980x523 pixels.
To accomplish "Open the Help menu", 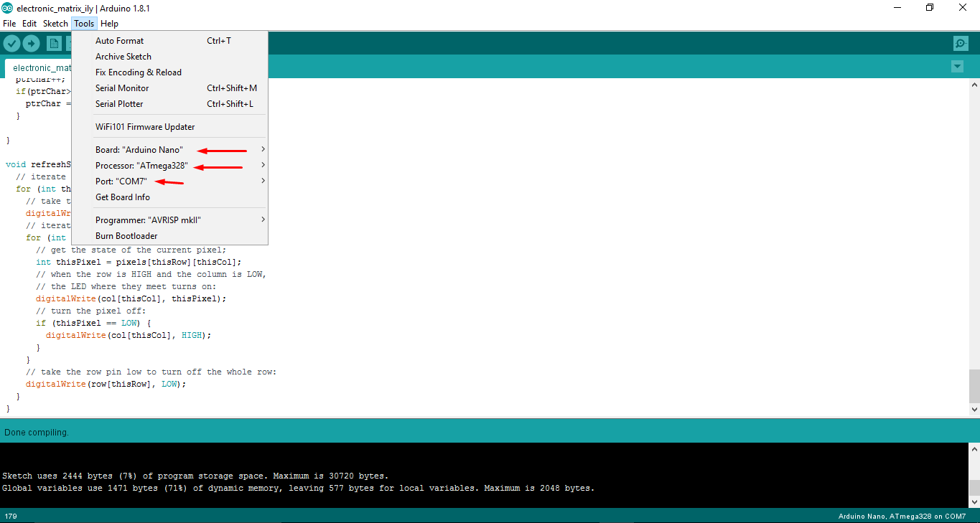I will click(x=110, y=24).
